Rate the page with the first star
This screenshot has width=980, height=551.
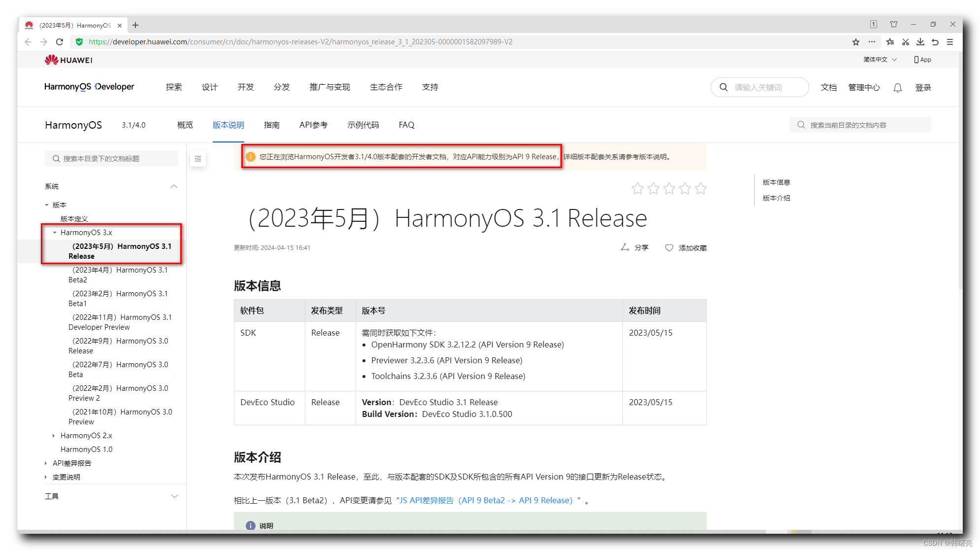point(638,188)
